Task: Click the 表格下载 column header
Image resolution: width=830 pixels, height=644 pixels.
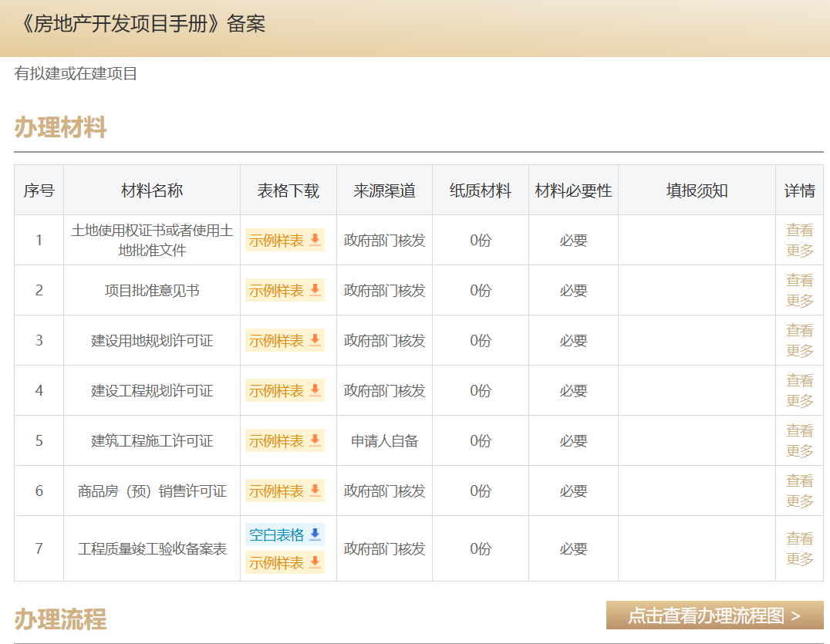Action: pyautogui.click(x=288, y=191)
